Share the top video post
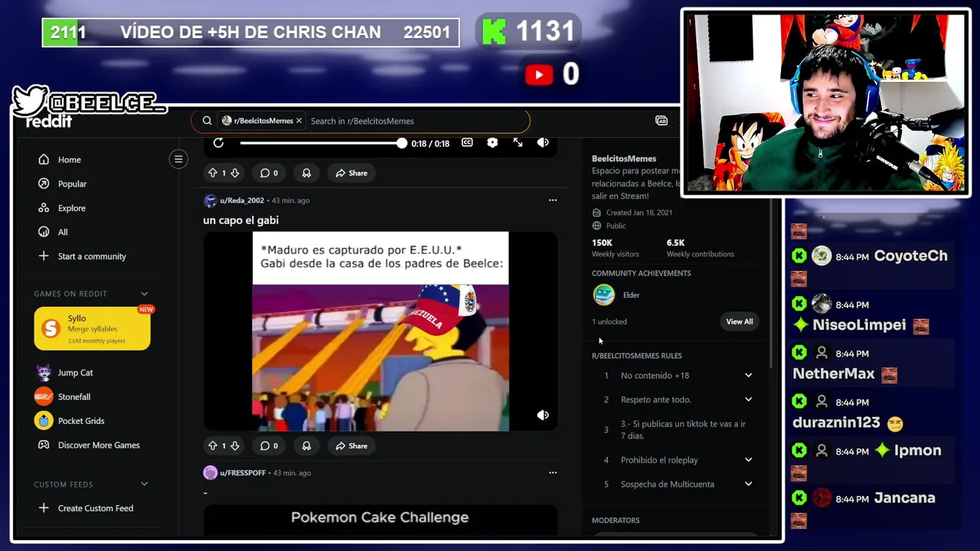The image size is (980, 551). [x=351, y=173]
